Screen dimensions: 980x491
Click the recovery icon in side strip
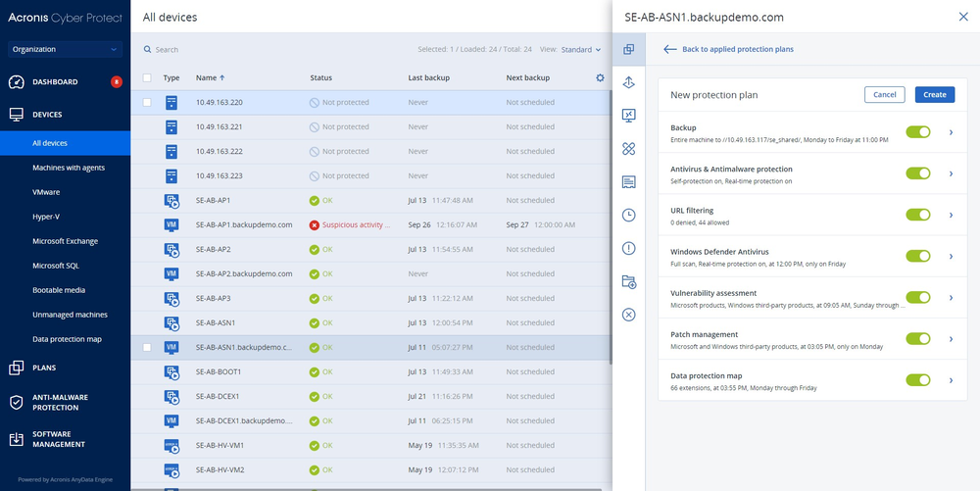click(x=629, y=82)
